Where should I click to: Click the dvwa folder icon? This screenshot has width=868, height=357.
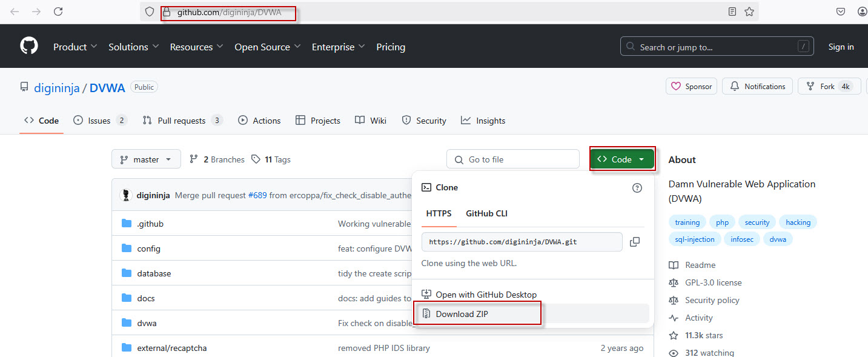[127, 323]
